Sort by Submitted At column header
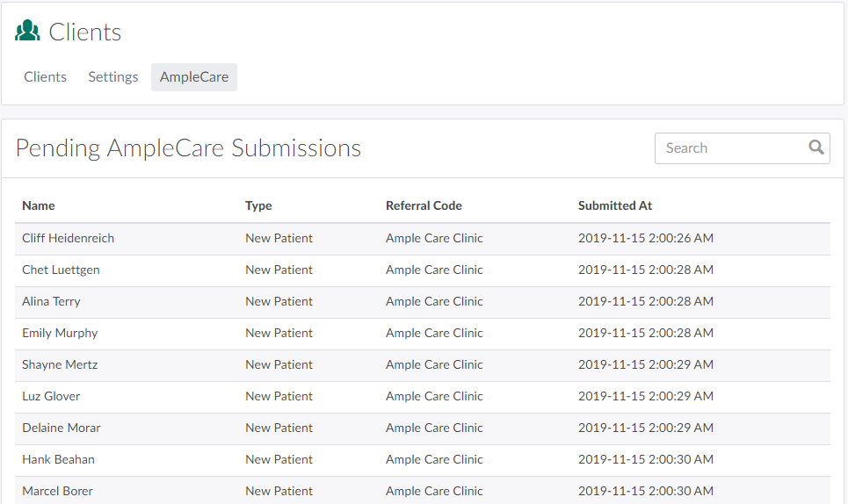The height and width of the screenshot is (504, 848). [615, 205]
